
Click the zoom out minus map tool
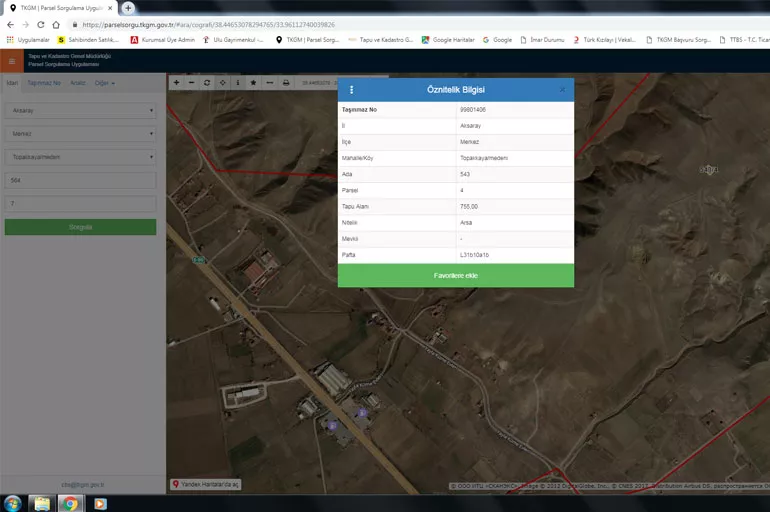(x=192, y=83)
